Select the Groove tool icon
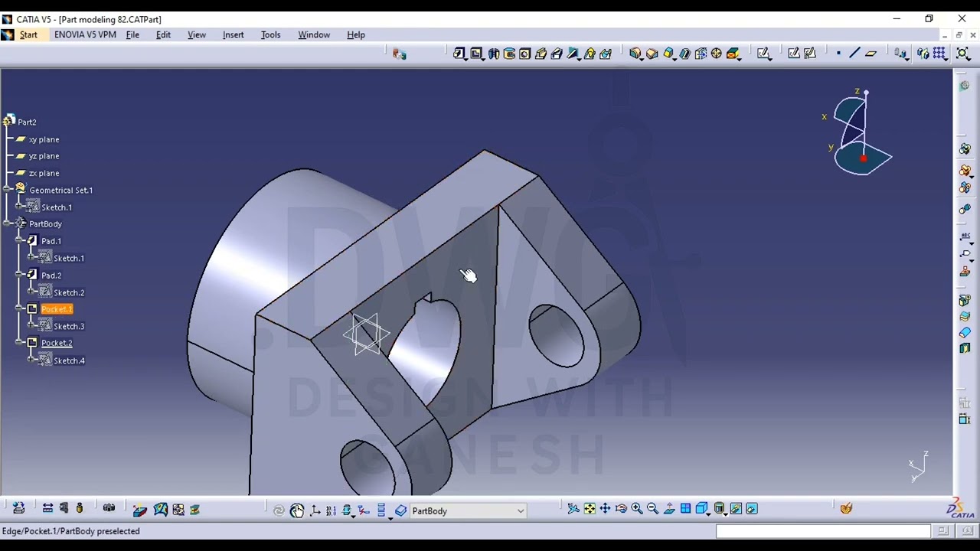Viewport: 980px width, 551px height. (x=509, y=53)
